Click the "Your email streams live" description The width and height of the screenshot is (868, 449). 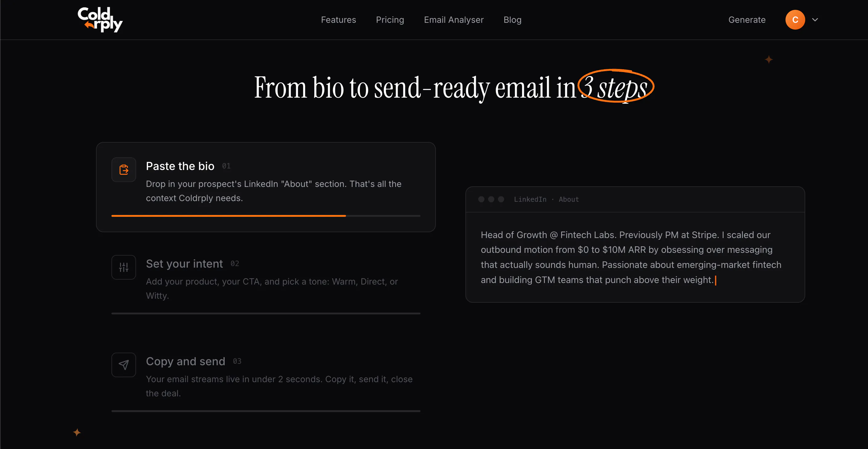tap(279, 386)
